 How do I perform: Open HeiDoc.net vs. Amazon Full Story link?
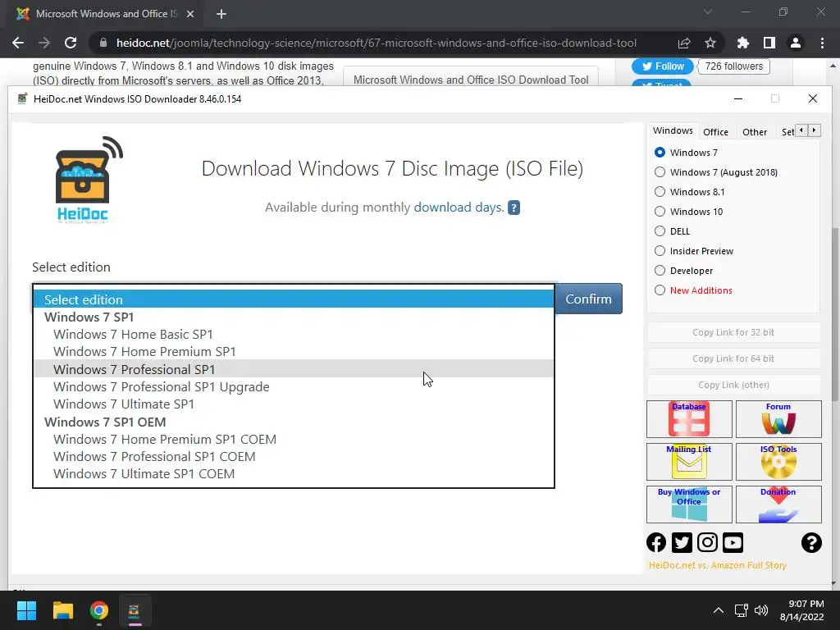tap(717, 565)
